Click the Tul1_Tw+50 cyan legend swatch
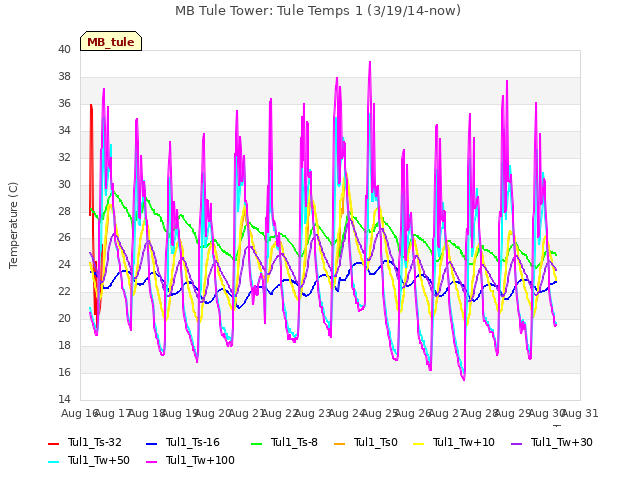 [53, 461]
